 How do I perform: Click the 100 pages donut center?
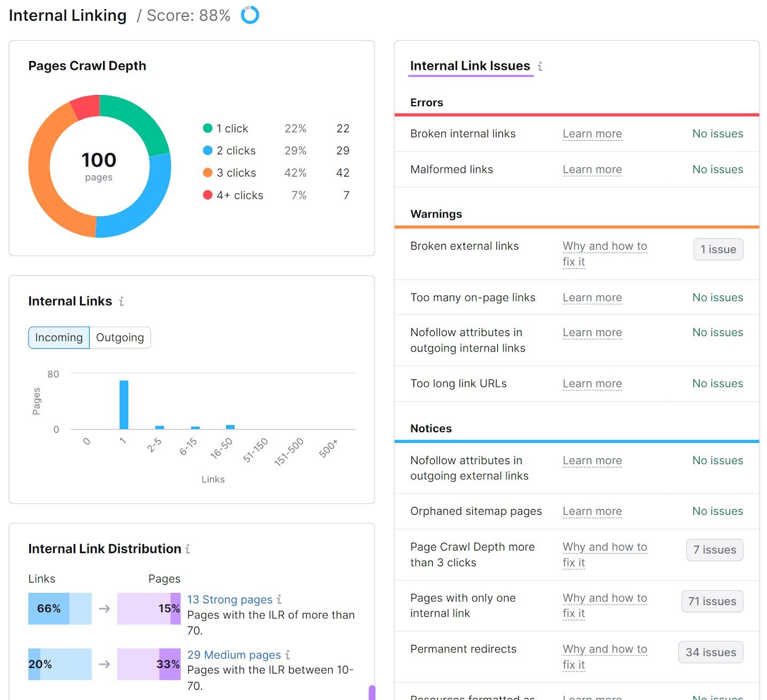(99, 166)
